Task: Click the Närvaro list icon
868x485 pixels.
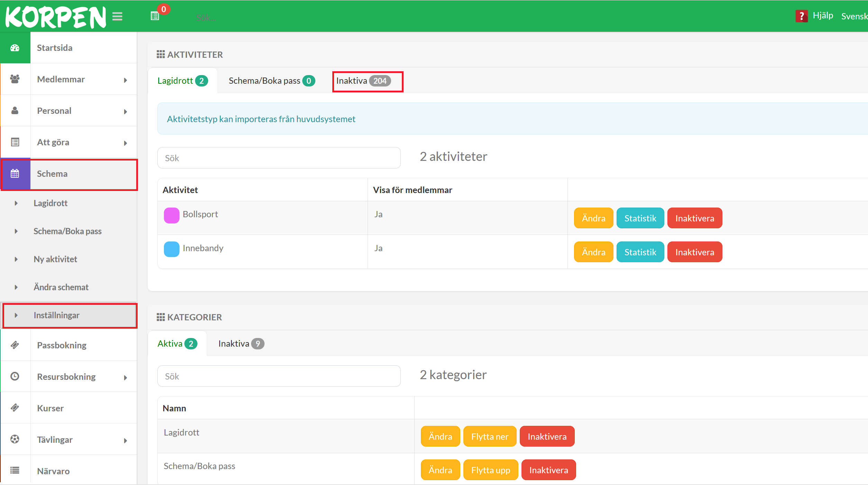Action: pyautogui.click(x=15, y=470)
